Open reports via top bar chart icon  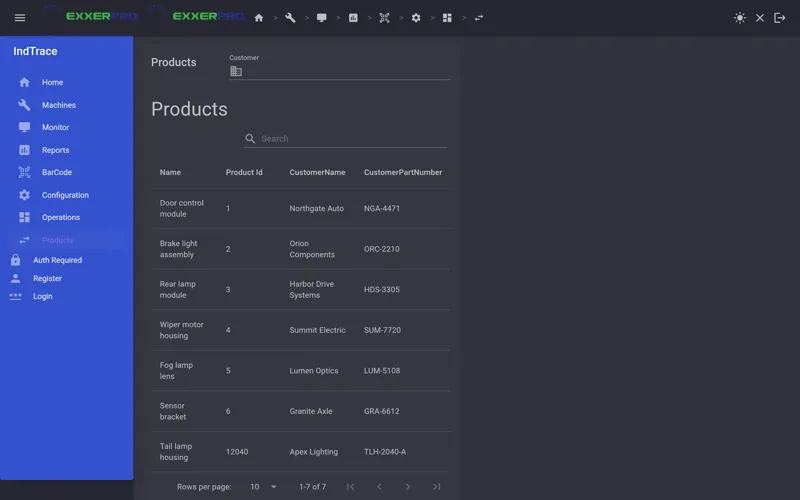[x=353, y=18]
